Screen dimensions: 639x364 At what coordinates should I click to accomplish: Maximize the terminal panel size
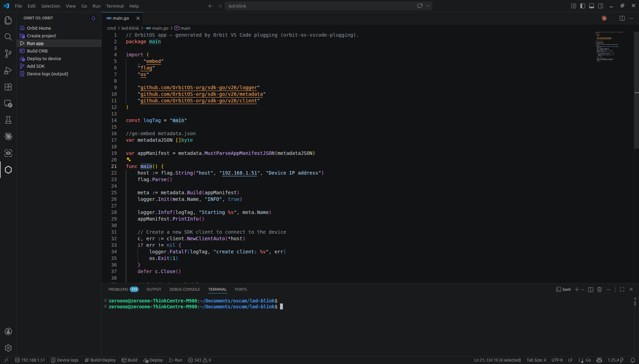click(x=622, y=289)
